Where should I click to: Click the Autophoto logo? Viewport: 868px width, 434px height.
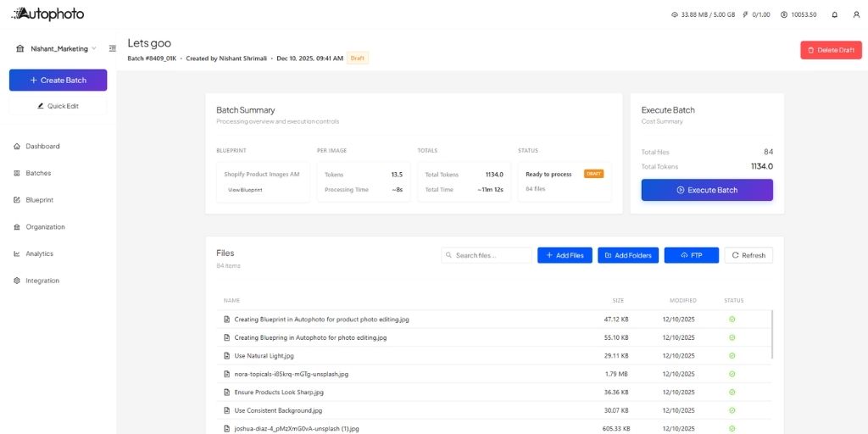coord(47,14)
